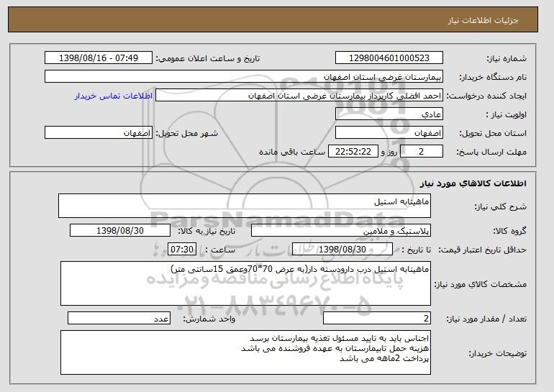Viewport: 554px width, 392px height.
Task: Open the اطلاعات تماس خریدار link
Action: tap(114, 96)
